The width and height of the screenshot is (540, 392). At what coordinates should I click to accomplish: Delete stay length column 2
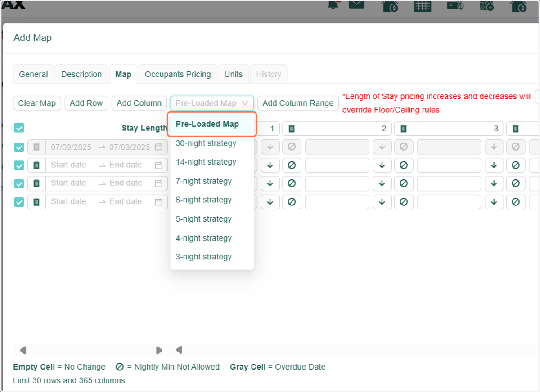tap(292, 129)
